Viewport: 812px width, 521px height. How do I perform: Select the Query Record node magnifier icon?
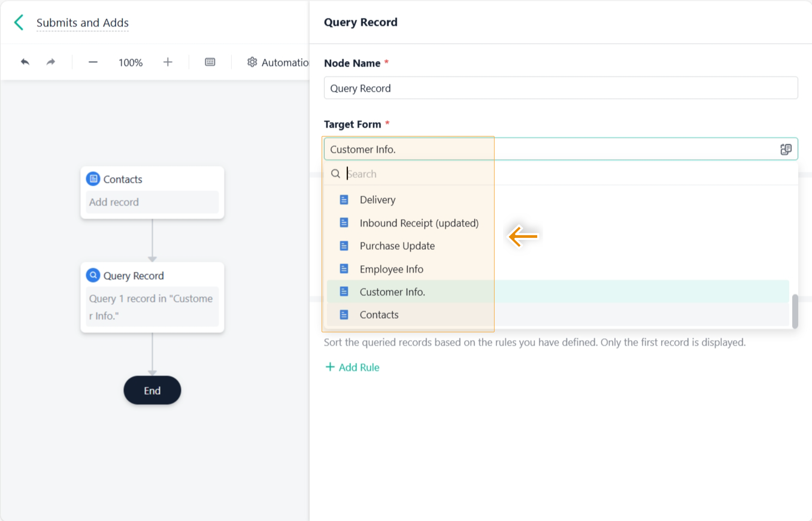point(93,275)
